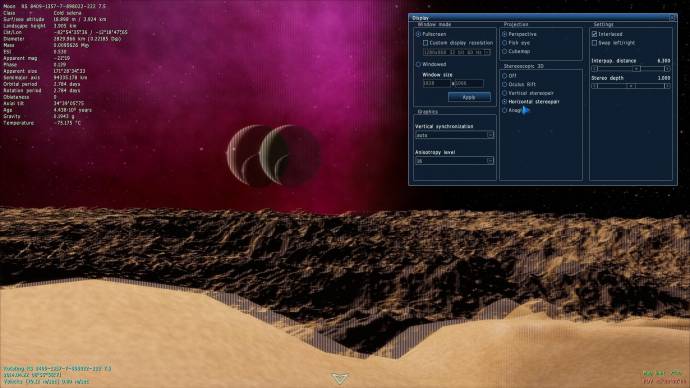690x388 pixels.
Task: Enable Custom display resolution checkbox
Action: (x=426, y=43)
